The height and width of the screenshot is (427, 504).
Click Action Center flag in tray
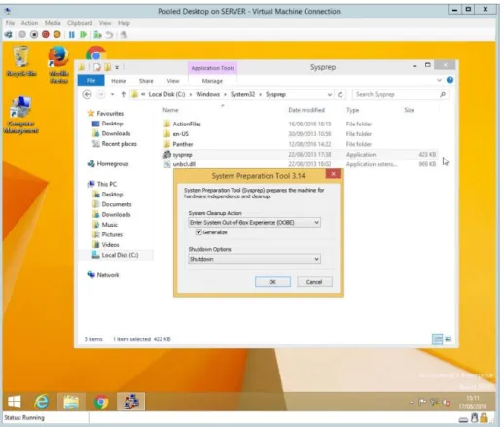[x=422, y=403]
